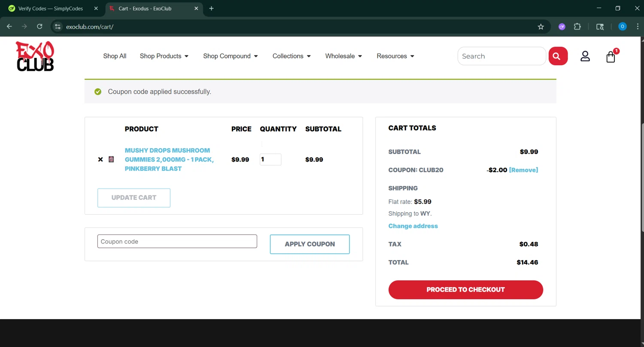Open the Extensions puzzle icon
The height and width of the screenshot is (347, 644).
click(x=577, y=27)
